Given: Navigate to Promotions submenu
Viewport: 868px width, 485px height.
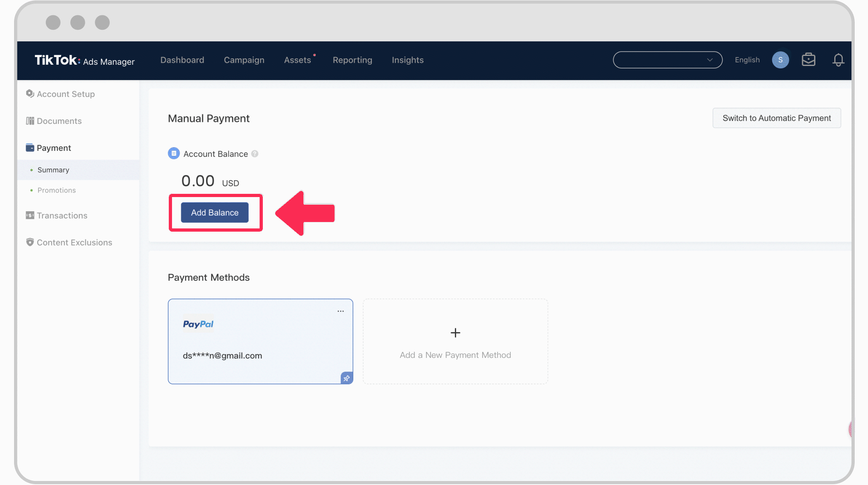Looking at the screenshot, I should click(x=57, y=190).
